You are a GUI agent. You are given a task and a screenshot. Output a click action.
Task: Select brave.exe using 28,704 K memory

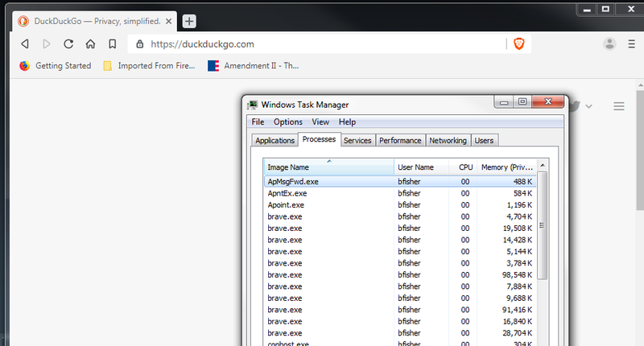pos(399,333)
